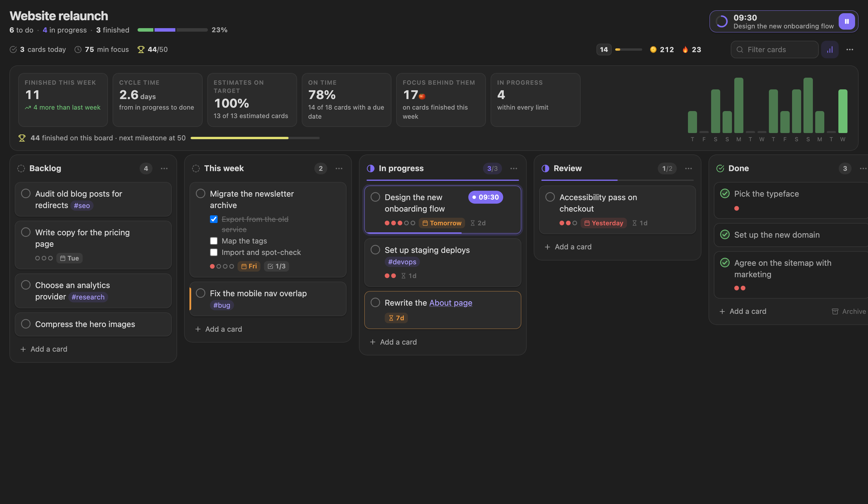Uncheck Export from the old service subtask
The width and height of the screenshot is (868, 504).
pyautogui.click(x=214, y=219)
